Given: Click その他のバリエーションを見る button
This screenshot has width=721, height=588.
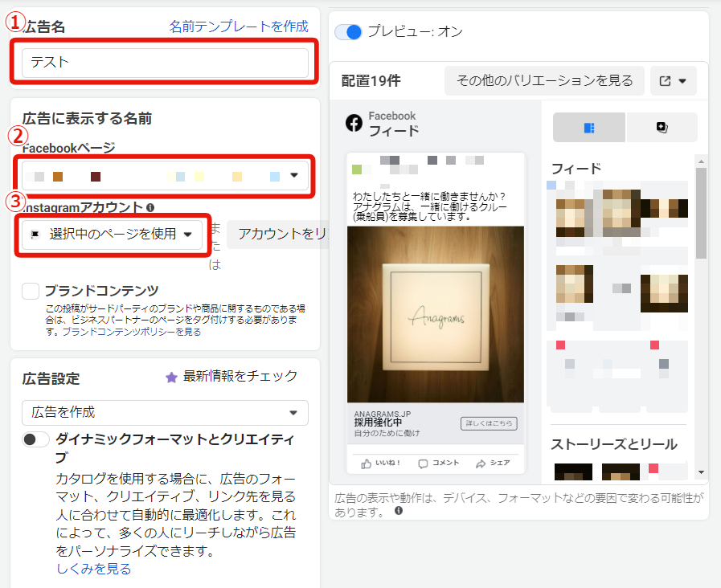Looking at the screenshot, I should coord(544,81).
